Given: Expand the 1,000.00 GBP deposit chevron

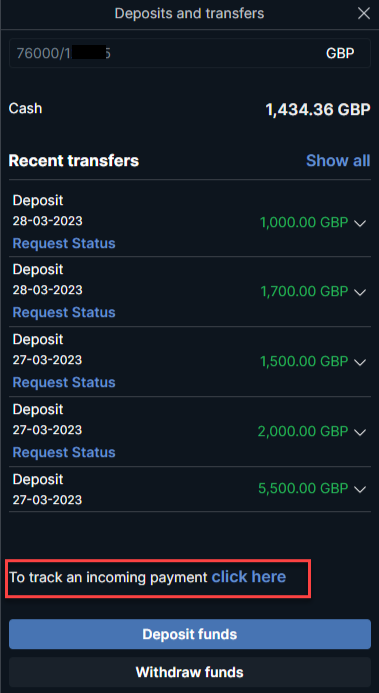Looking at the screenshot, I should [x=360, y=223].
